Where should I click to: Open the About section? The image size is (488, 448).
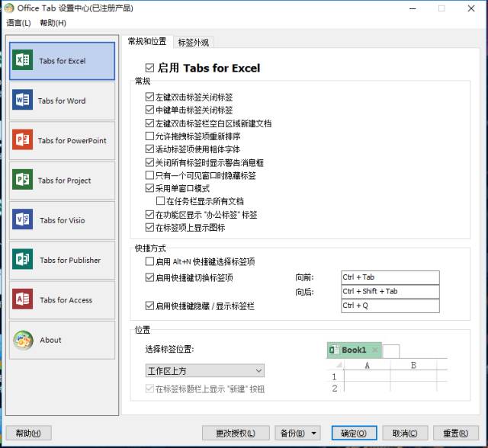[x=62, y=340]
